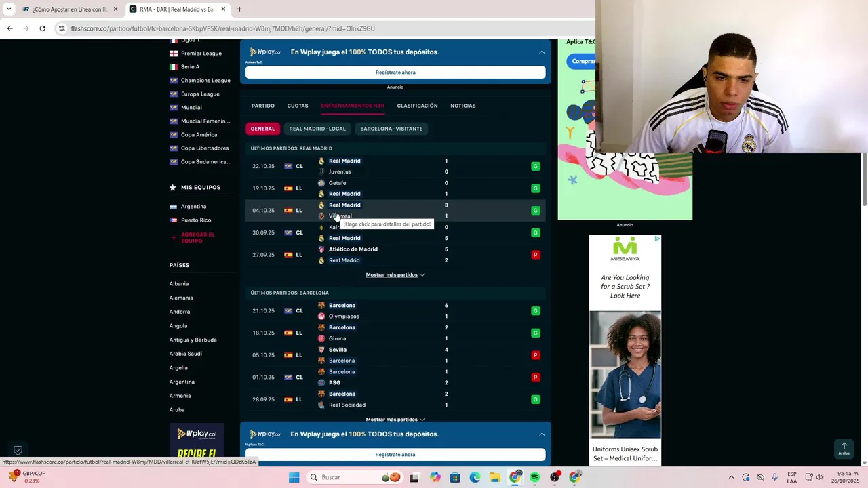The width and height of the screenshot is (868, 488).
Task: Click the 30.09.25 match date
Action: [263, 232]
